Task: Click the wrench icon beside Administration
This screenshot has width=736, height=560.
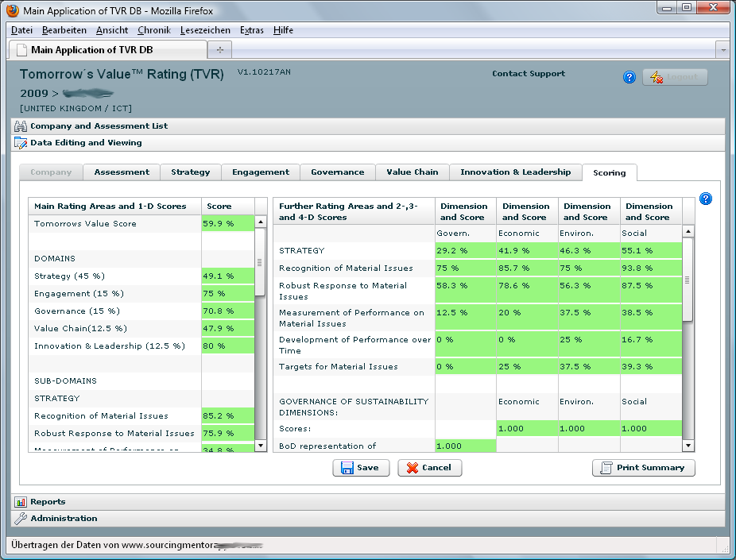Action: point(21,519)
